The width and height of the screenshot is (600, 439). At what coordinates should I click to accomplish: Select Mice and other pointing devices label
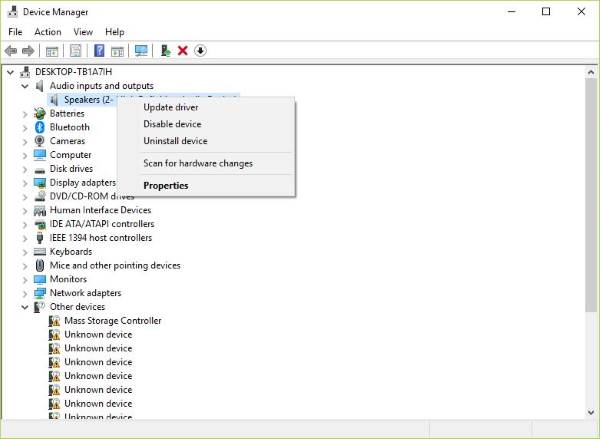pos(115,265)
